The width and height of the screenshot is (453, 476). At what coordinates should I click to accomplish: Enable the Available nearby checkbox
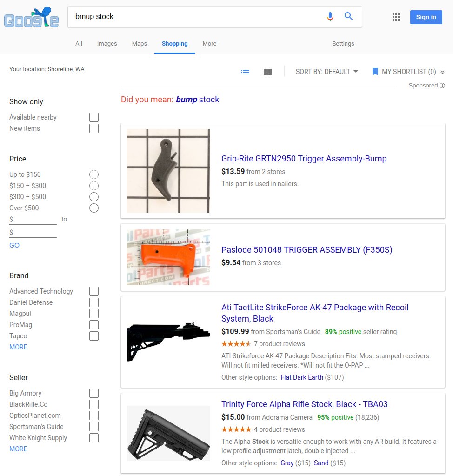tap(94, 117)
